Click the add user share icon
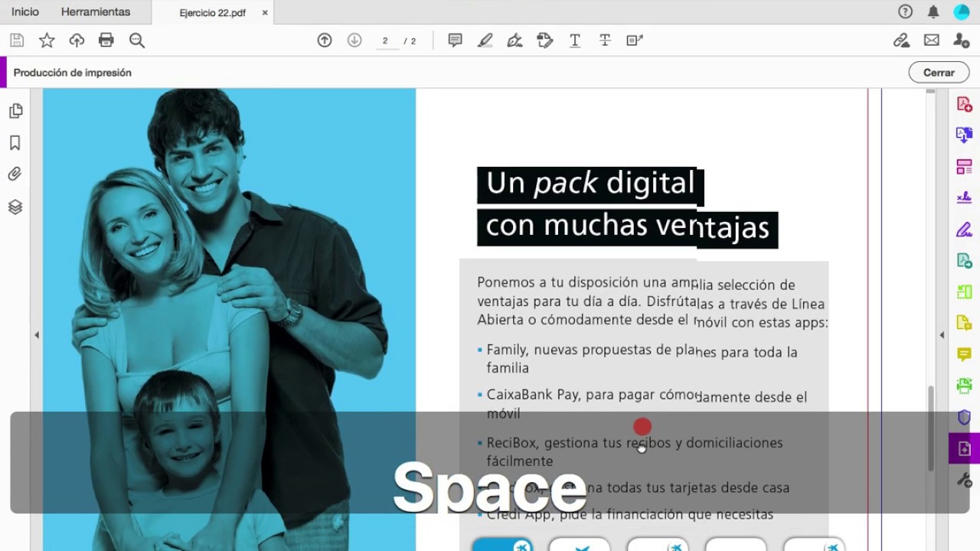The height and width of the screenshot is (551, 980). pyautogui.click(x=962, y=41)
